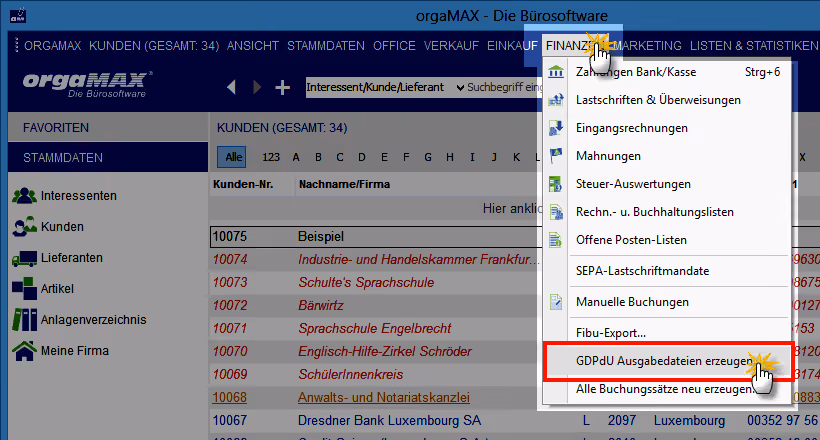Open the STAMMDATEN menu
820x440 pixels.
click(x=326, y=46)
